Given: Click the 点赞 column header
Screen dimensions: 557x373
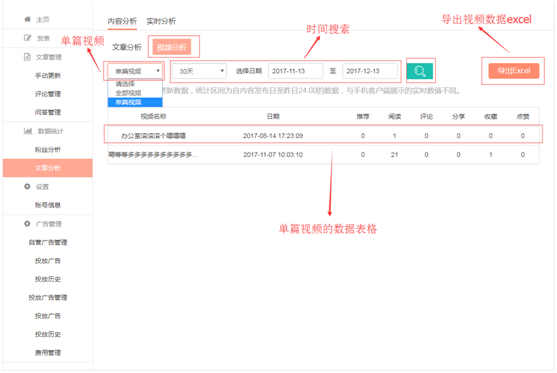Looking at the screenshot, I should click(x=523, y=117).
